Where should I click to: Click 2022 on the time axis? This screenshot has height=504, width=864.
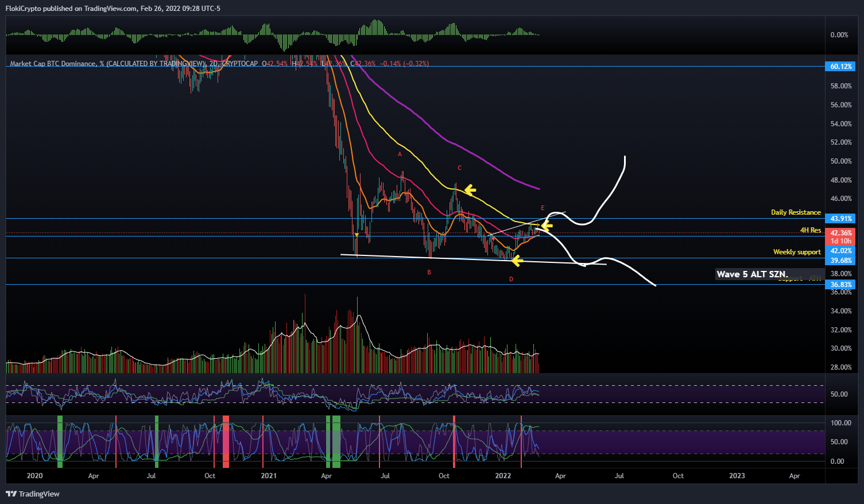pyautogui.click(x=503, y=476)
